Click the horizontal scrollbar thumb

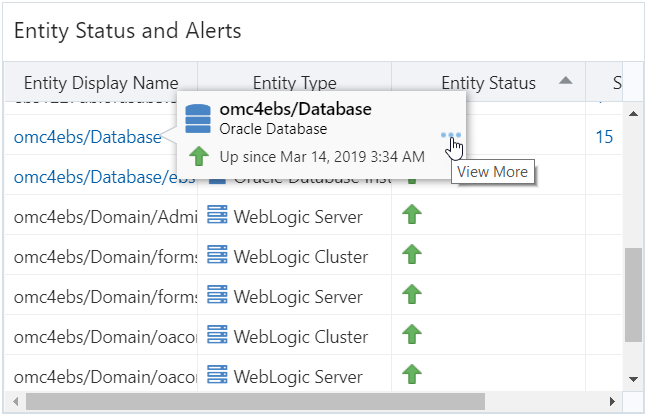tap(255, 401)
